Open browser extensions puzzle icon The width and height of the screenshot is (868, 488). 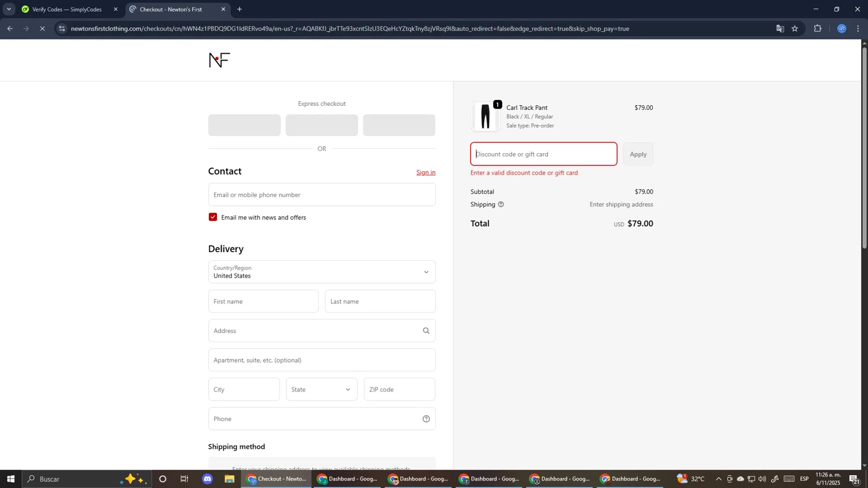818,28
